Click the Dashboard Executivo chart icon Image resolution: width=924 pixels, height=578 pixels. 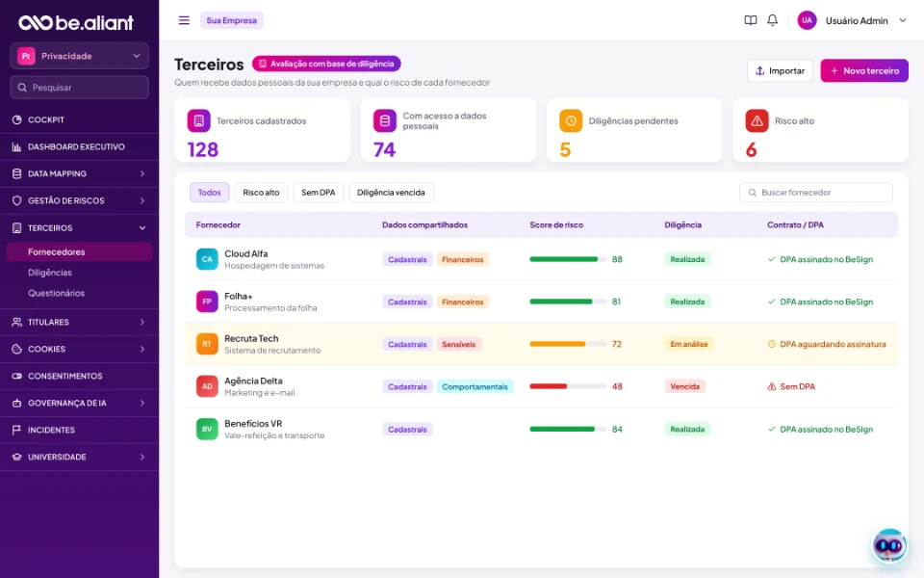tap(16, 146)
